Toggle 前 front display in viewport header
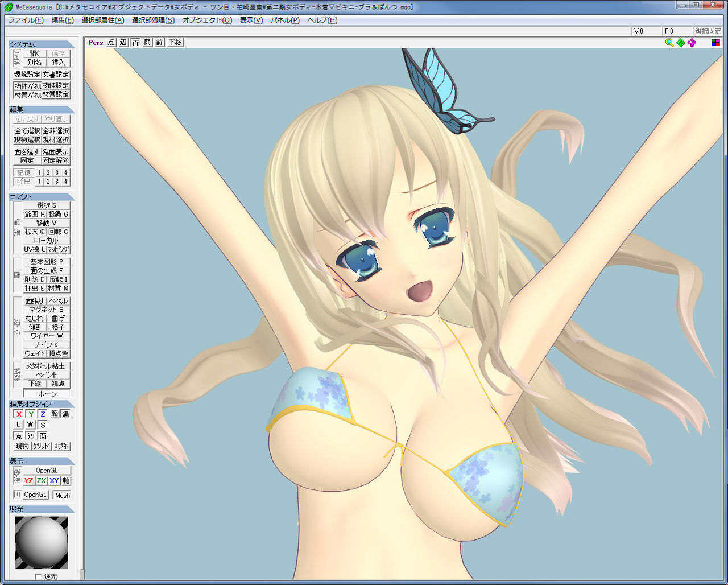The height and width of the screenshot is (585, 728). tap(159, 43)
